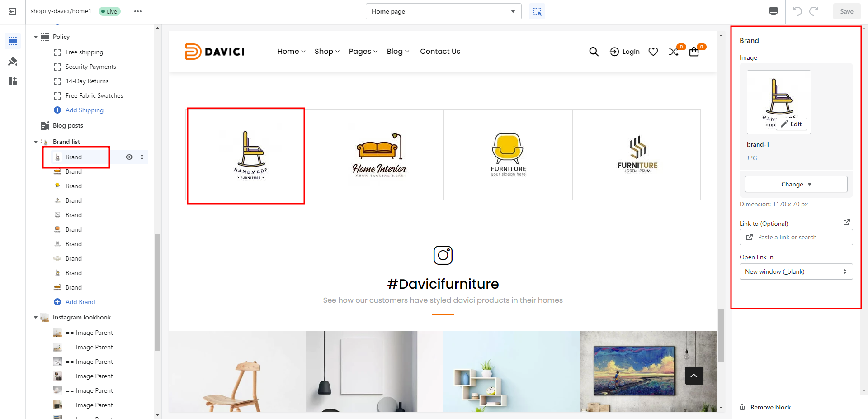
Task: Click the search magnifier in the store header
Action: click(x=594, y=52)
